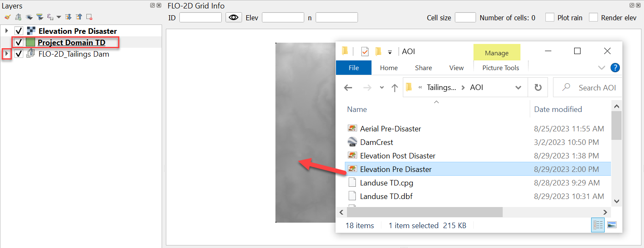Click the Add Group icon in Layers toolbar
The height and width of the screenshot is (248, 644).
point(18,17)
